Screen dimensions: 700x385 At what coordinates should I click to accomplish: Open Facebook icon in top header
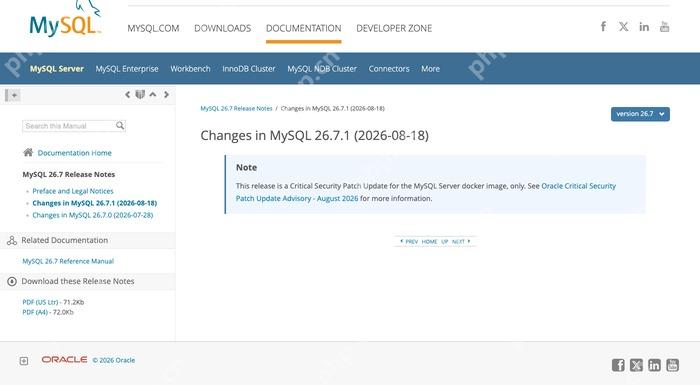(603, 26)
